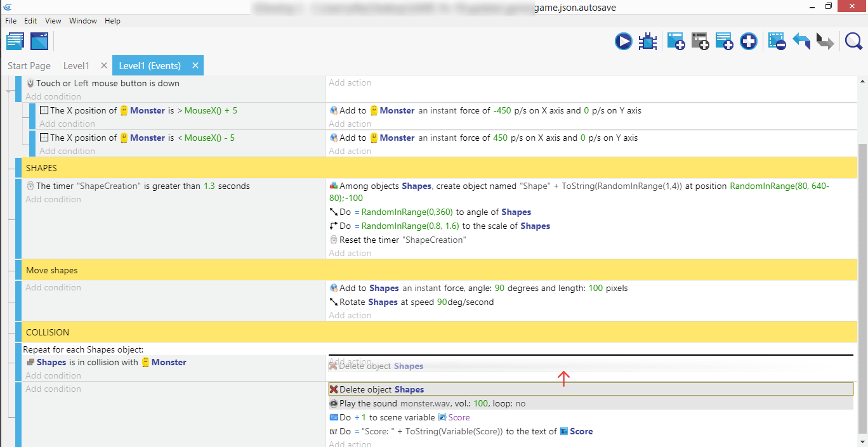Screen dimensions: 868x447
Task: Open the File menu
Action: [x=11, y=21]
